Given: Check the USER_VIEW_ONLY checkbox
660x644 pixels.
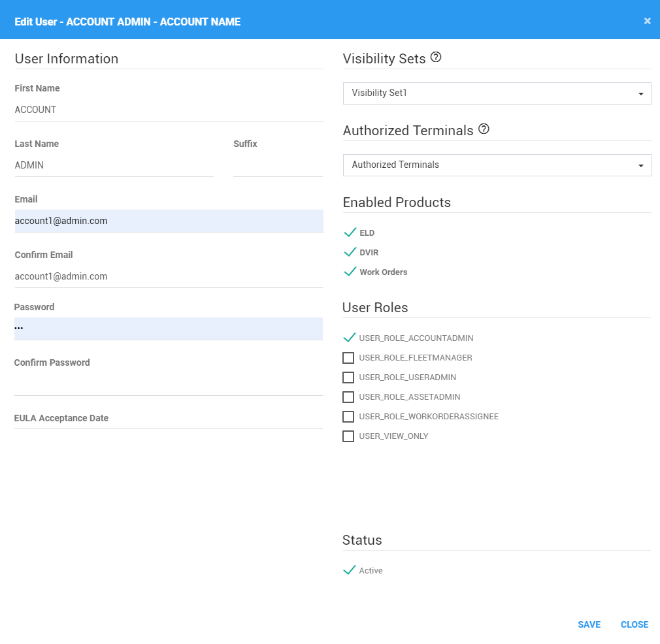Looking at the screenshot, I should (x=348, y=436).
